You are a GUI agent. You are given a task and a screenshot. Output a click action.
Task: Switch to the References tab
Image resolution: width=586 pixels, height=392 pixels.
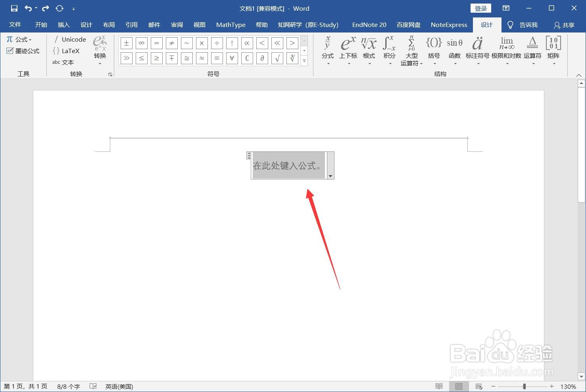(131, 25)
